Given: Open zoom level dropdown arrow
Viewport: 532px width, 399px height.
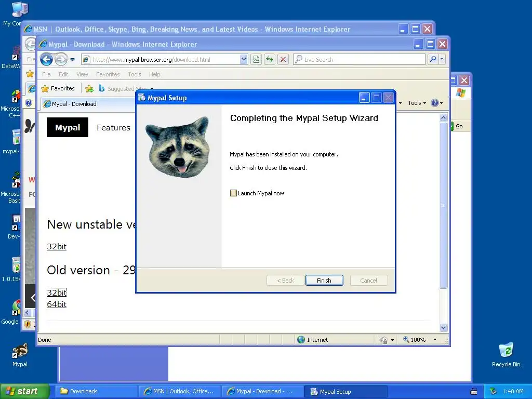Looking at the screenshot, I should click(x=435, y=340).
